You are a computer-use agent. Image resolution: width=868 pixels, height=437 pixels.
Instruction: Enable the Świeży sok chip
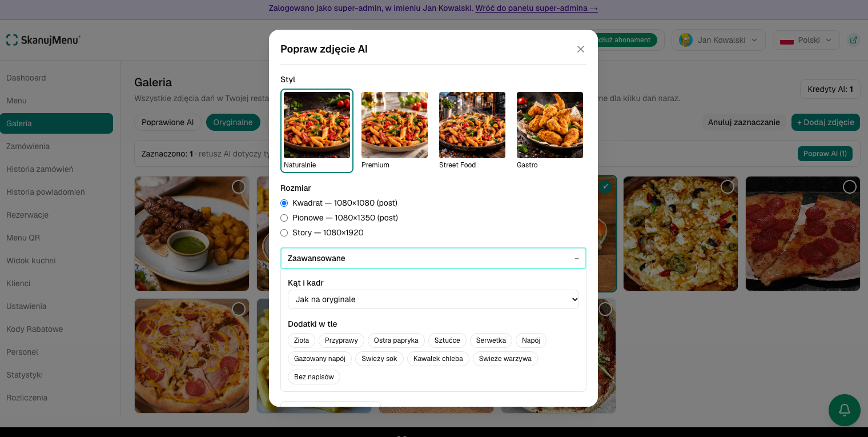coord(380,359)
